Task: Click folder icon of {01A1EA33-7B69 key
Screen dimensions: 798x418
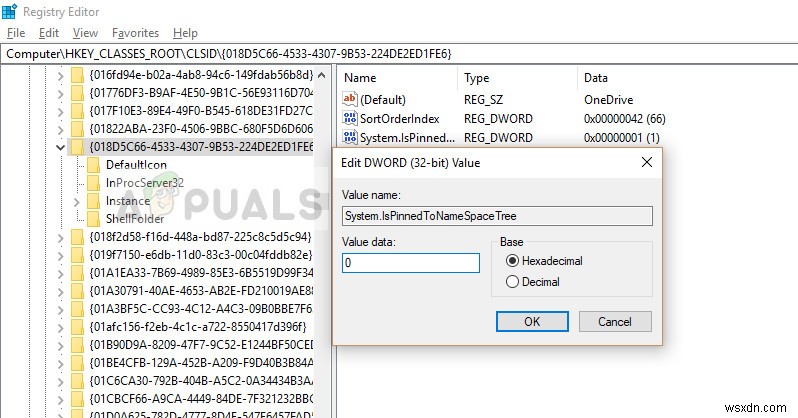Action: pyautogui.click(x=77, y=273)
